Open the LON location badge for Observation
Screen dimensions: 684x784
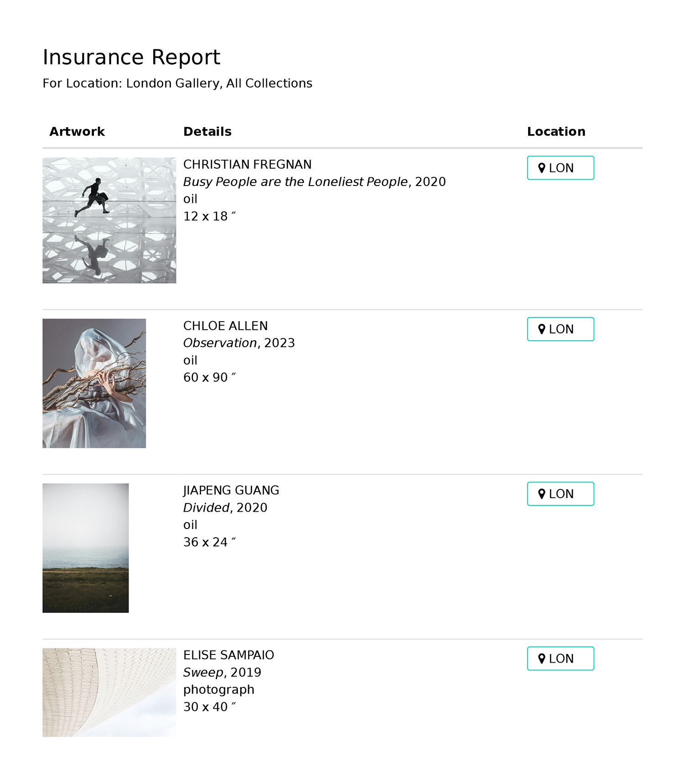click(x=560, y=329)
